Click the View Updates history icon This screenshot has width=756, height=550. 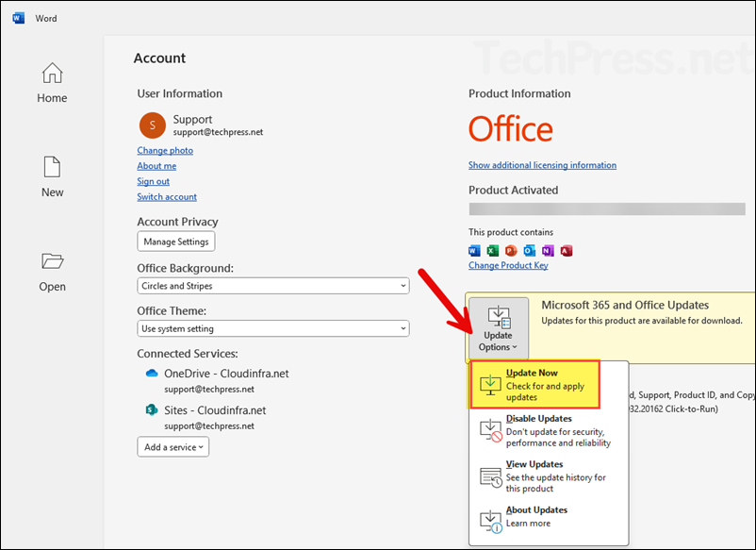491,476
